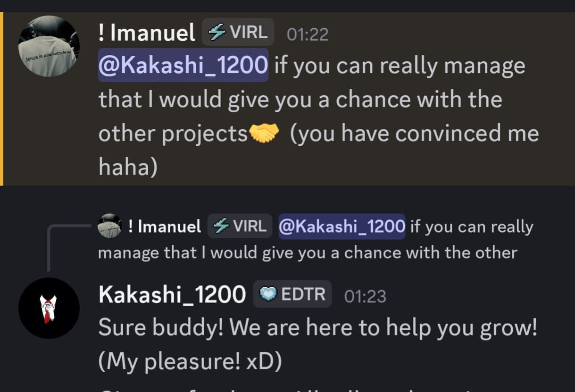Open Kakashi_1200's profile avatar

pyautogui.click(x=49, y=308)
